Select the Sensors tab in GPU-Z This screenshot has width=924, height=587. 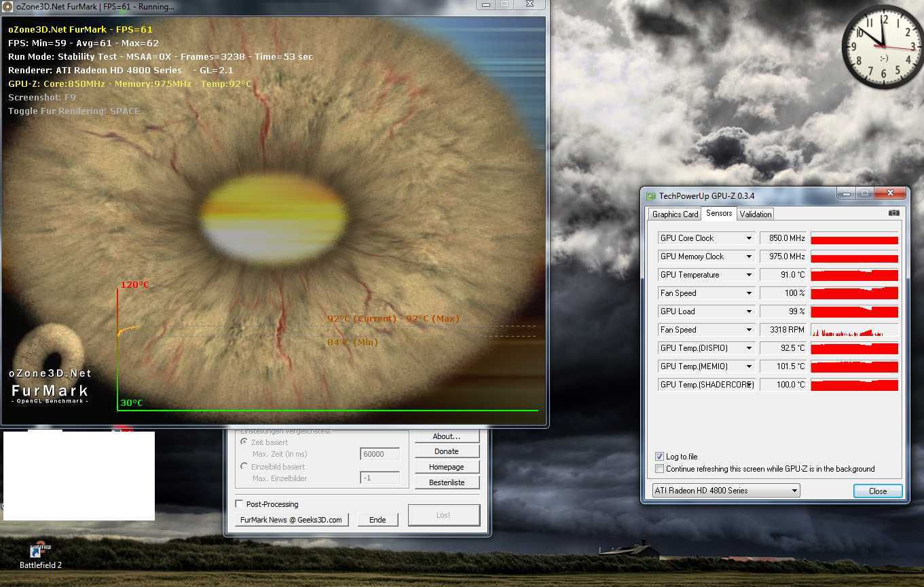[x=719, y=213]
